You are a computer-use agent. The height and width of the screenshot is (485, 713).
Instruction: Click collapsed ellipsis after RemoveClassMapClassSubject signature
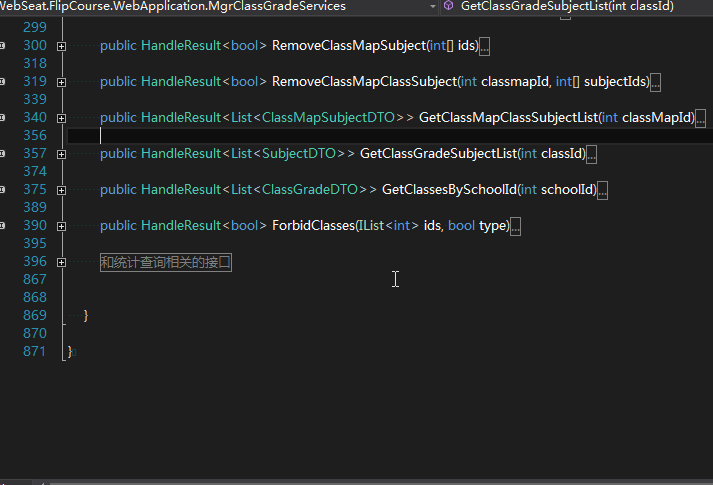tap(655, 82)
